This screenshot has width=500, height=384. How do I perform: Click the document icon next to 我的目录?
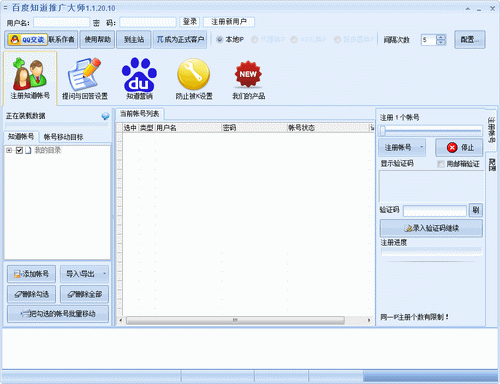[28, 150]
